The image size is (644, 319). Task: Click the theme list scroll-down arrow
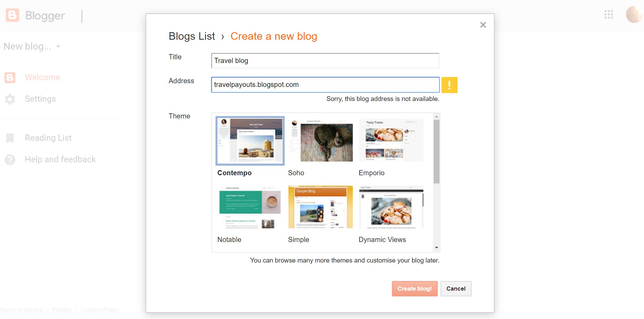(436, 247)
